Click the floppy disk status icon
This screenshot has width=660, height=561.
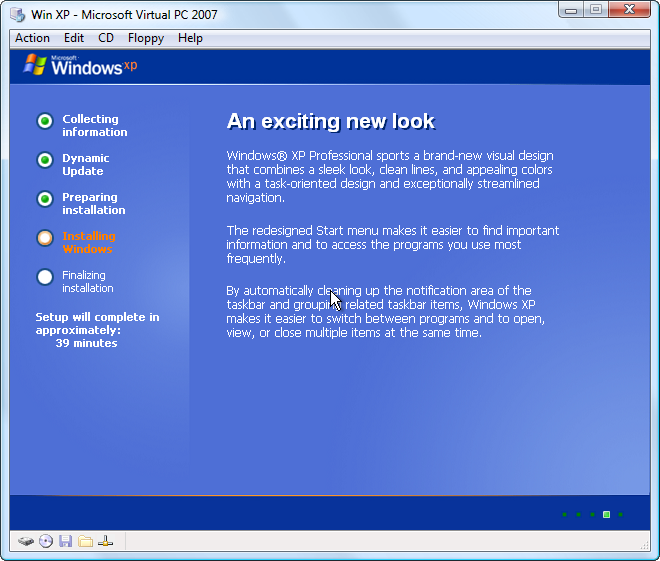[65, 541]
